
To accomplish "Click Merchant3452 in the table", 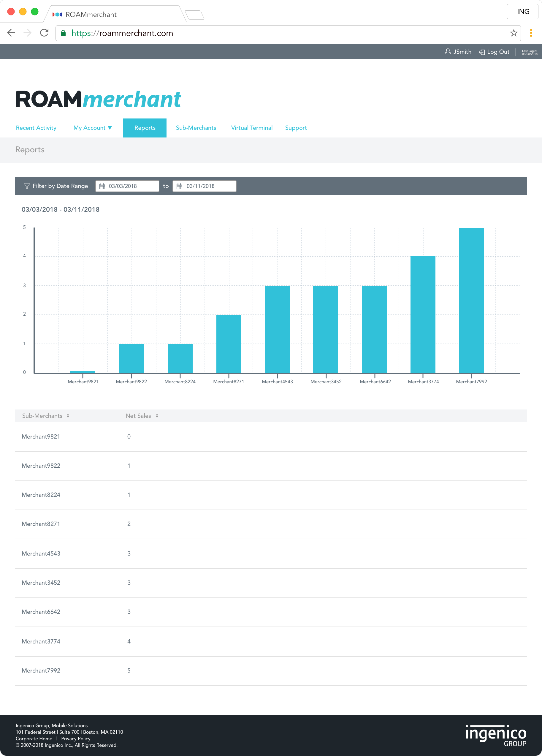I will pos(41,583).
